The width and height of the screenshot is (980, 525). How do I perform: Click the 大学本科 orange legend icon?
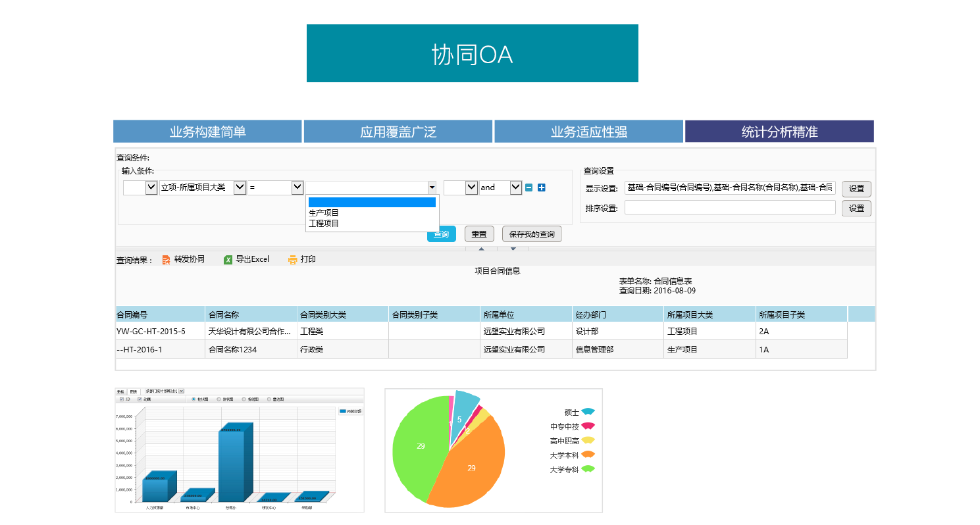[x=588, y=455]
